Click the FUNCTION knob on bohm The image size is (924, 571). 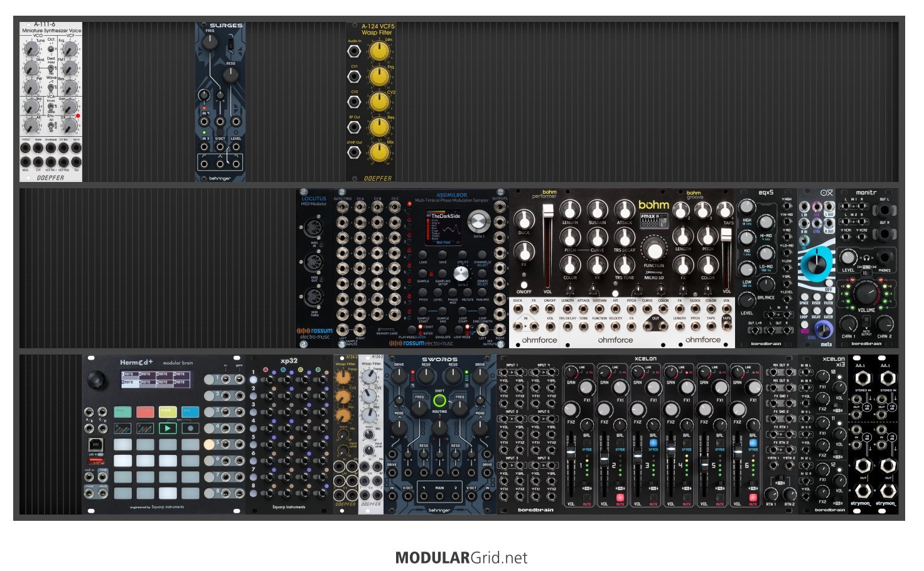pos(653,250)
